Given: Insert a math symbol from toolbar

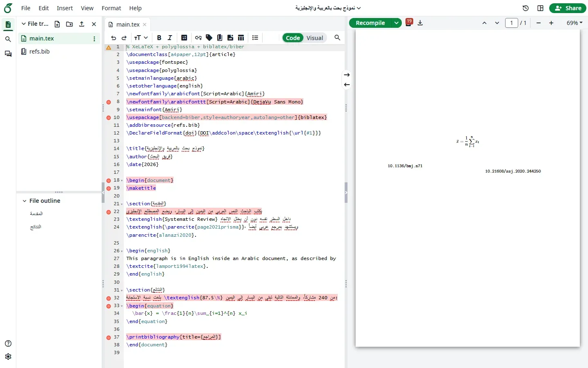Looking at the screenshot, I should (x=184, y=38).
